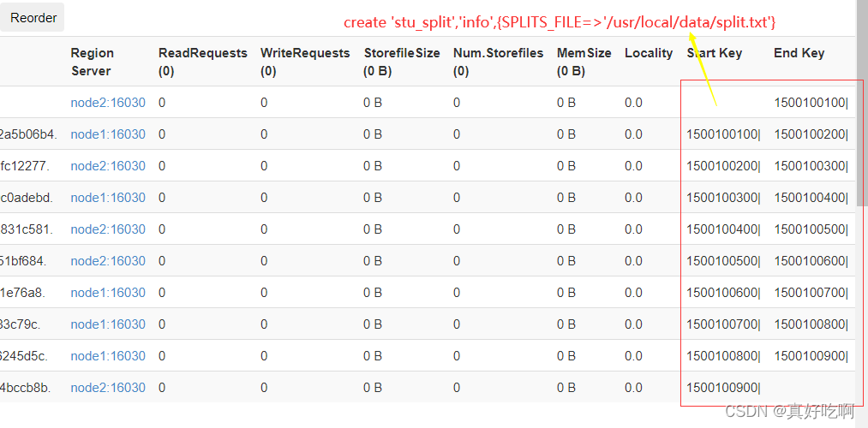The height and width of the screenshot is (428, 868).
Task: Open node1:16030 link in the 6245d5c. row
Action: [x=108, y=355]
